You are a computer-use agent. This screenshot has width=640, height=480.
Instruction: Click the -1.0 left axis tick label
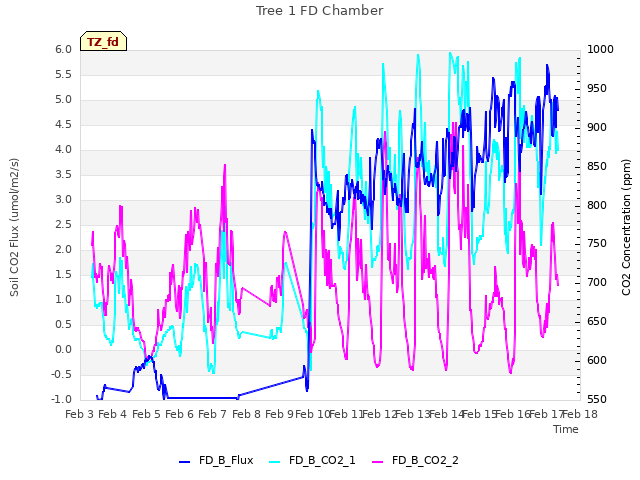coord(62,400)
